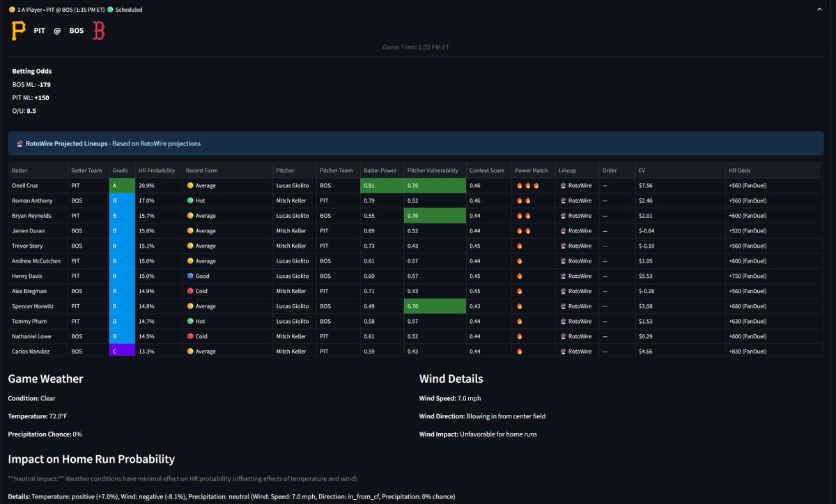Select the Jarren Duran batter name cell
The height and width of the screenshot is (504, 836).
pyautogui.click(x=38, y=231)
